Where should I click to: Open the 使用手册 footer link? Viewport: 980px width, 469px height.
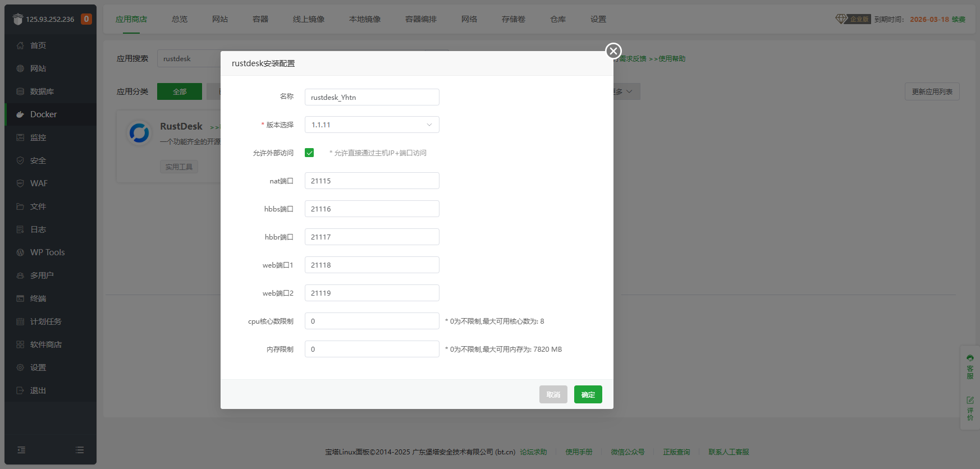pos(579,452)
